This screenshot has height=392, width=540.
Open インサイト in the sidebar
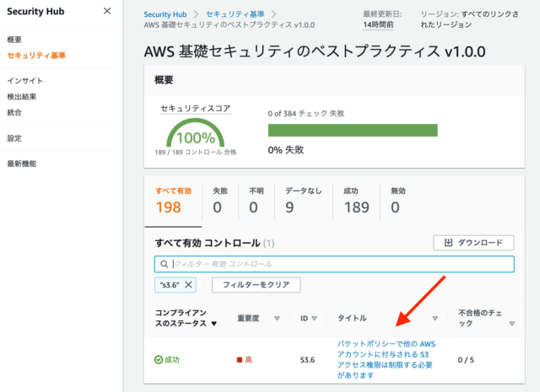24,81
